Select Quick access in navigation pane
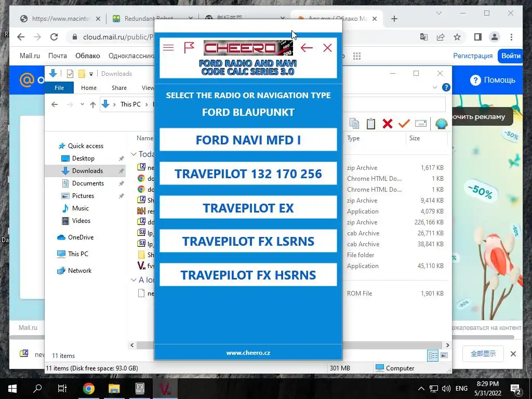 [x=86, y=146]
